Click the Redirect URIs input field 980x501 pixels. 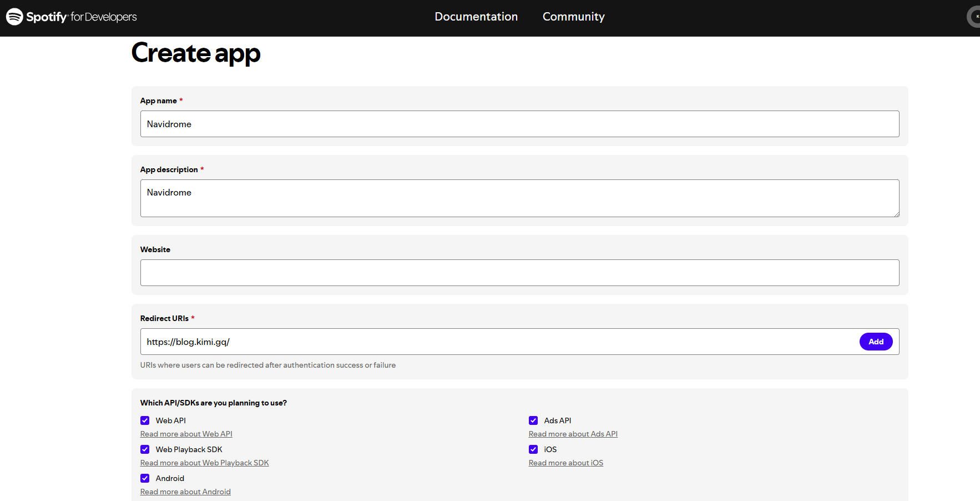tap(498, 342)
